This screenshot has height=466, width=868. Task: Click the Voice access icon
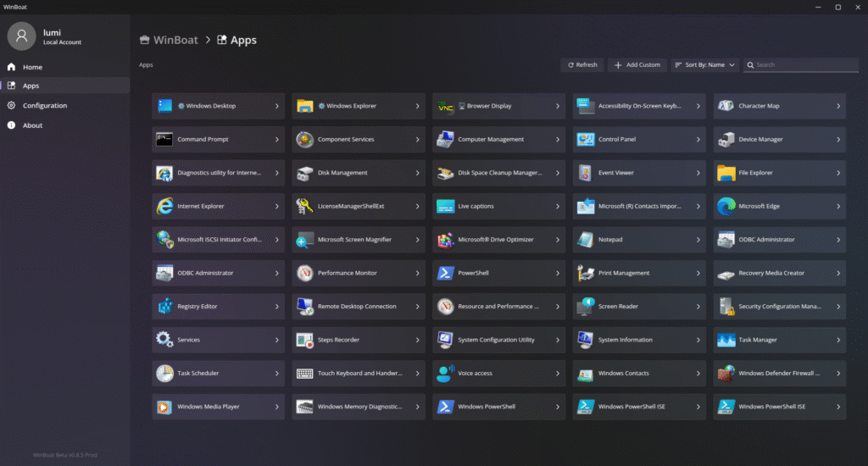445,374
